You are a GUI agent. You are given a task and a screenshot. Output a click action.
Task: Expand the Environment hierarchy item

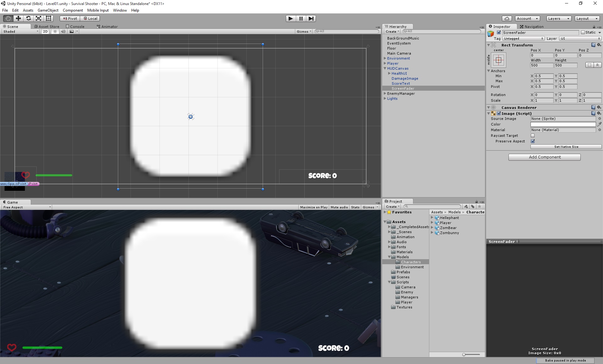[x=385, y=58]
